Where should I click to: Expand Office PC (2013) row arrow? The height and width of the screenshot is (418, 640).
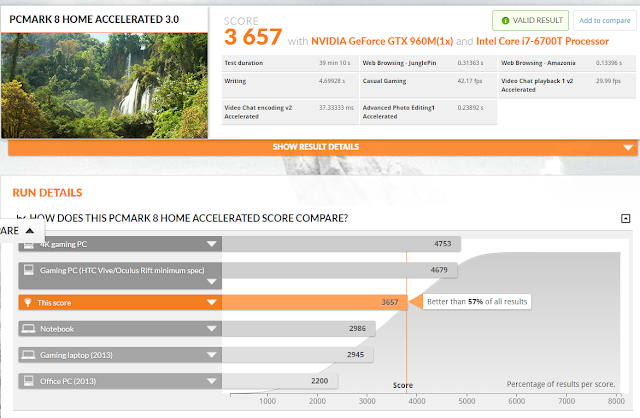click(x=211, y=381)
